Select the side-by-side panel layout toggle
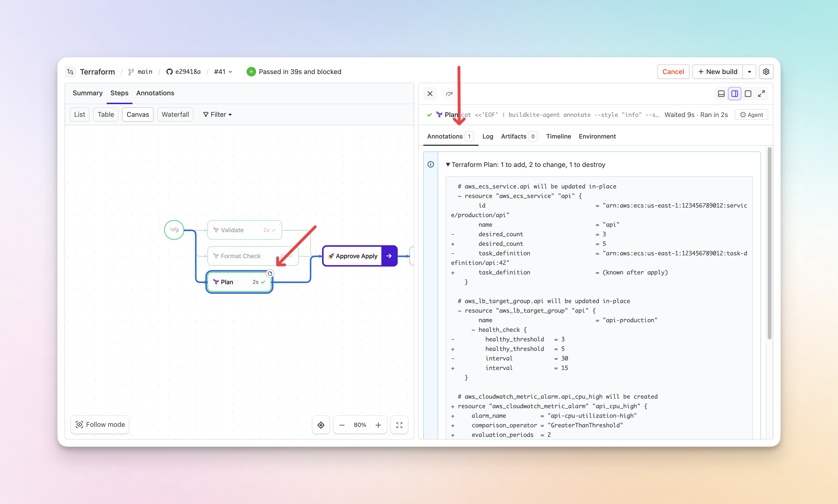This screenshot has height=504, width=838. click(x=734, y=94)
